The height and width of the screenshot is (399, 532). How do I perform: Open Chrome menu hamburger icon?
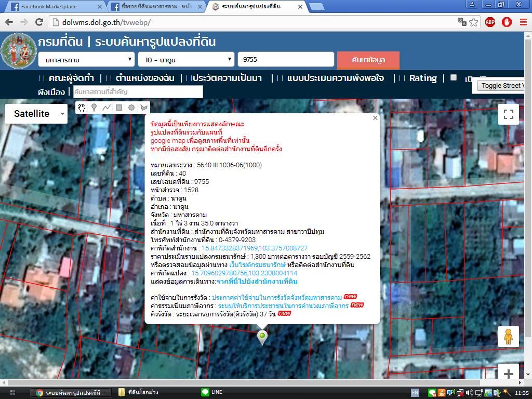[523, 22]
